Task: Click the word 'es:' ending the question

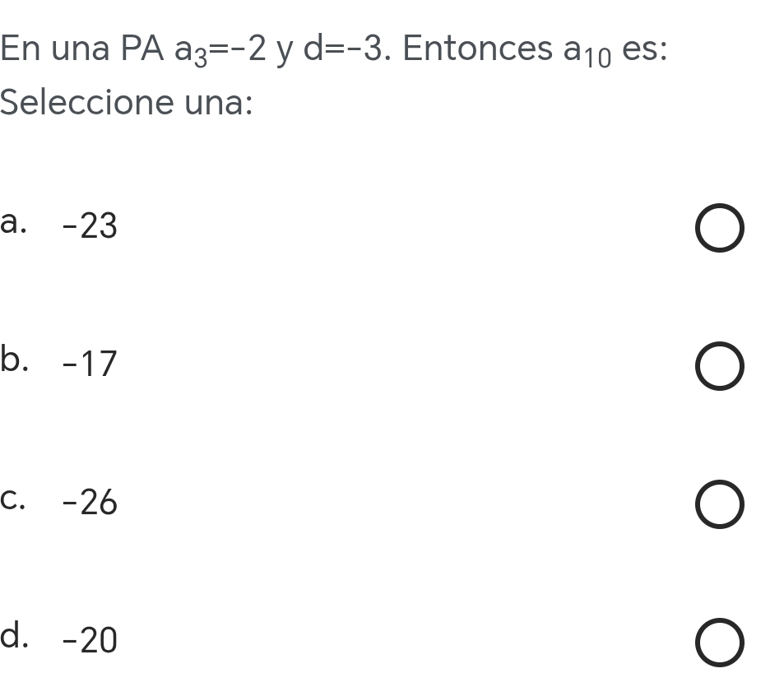Action: click(644, 49)
